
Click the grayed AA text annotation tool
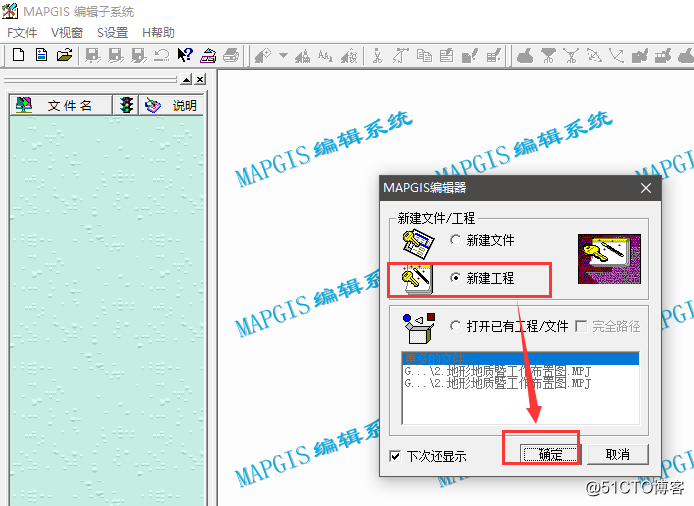pos(325,55)
